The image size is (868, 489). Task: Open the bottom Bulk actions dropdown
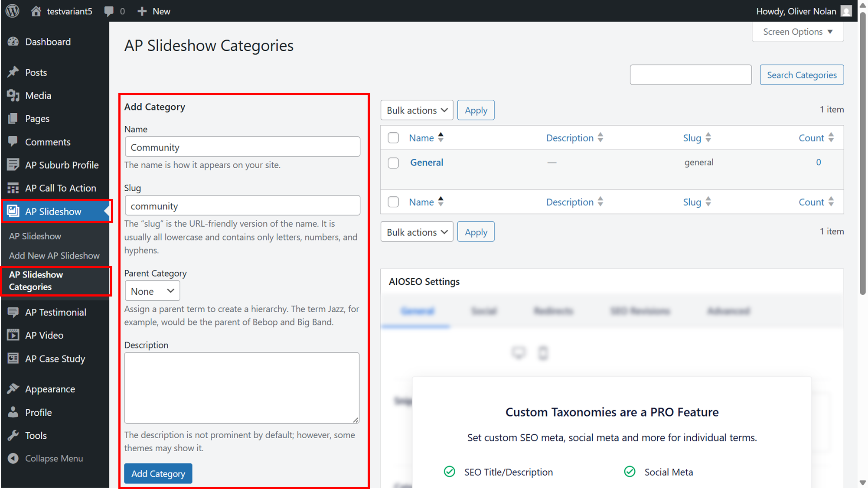click(417, 232)
